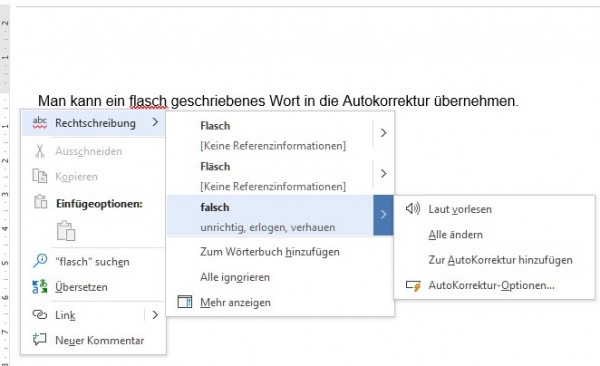The image size is (600, 366).
Task: Click the misspelled word flasch in document
Action: pos(148,101)
